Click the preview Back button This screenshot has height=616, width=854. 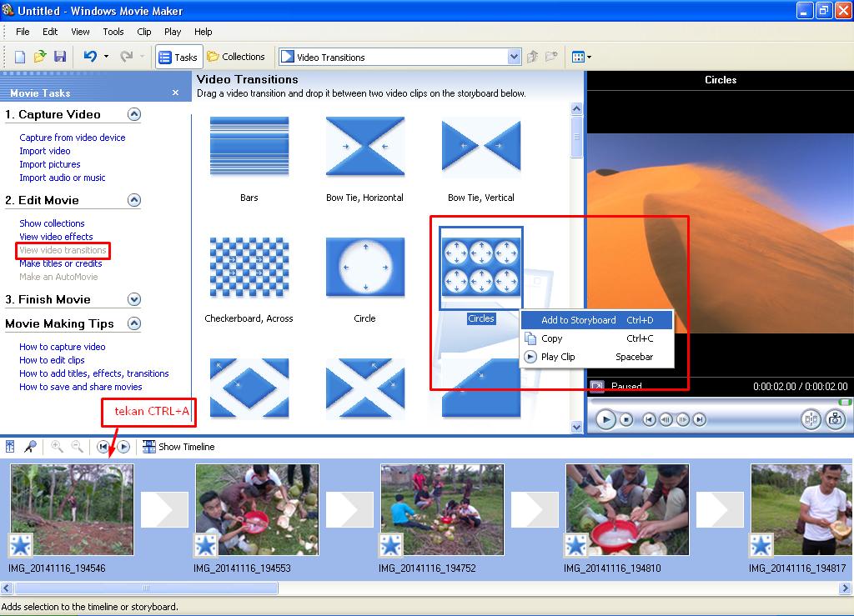click(649, 419)
